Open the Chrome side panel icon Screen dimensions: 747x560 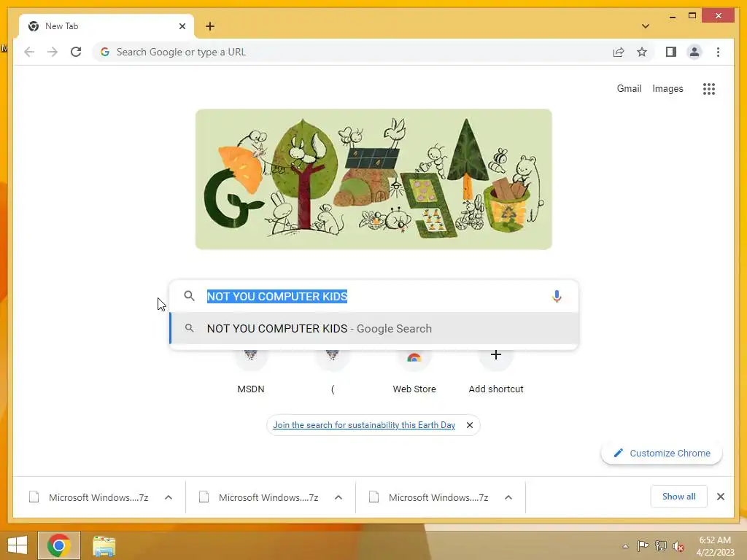point(671,52)
